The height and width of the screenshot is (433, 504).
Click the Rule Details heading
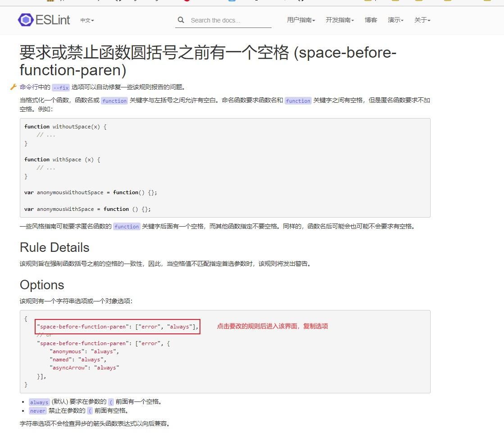click(x=54, y=247)
